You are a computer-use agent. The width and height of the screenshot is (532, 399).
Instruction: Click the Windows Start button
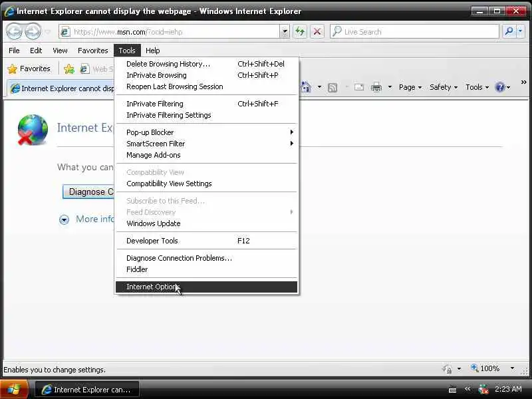point(13,389)
